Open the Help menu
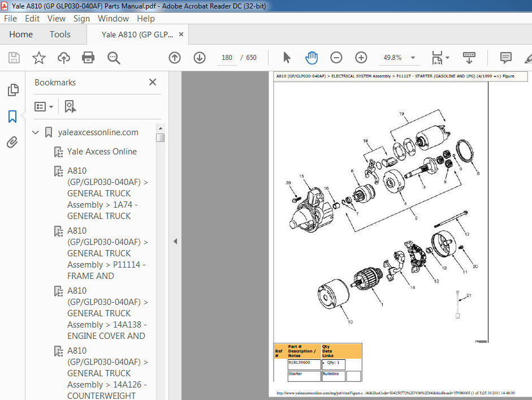The height and width of the screenshot is (400, 532). pyautogui.click(x=146, y=19)
